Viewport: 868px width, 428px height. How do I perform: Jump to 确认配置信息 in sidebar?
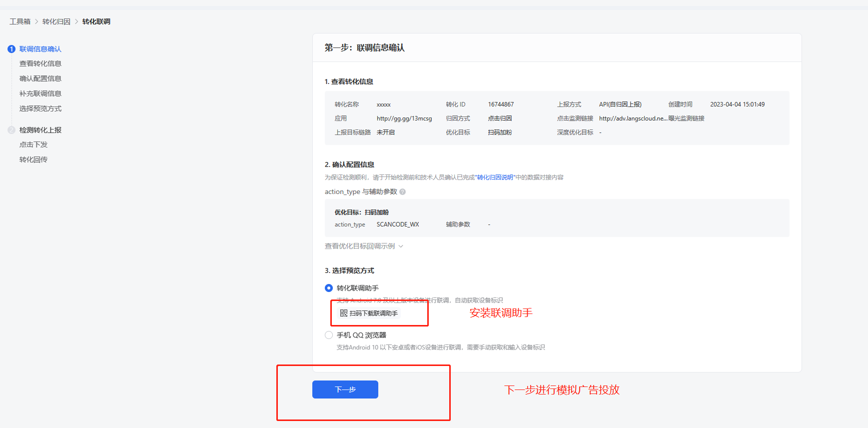40,78
